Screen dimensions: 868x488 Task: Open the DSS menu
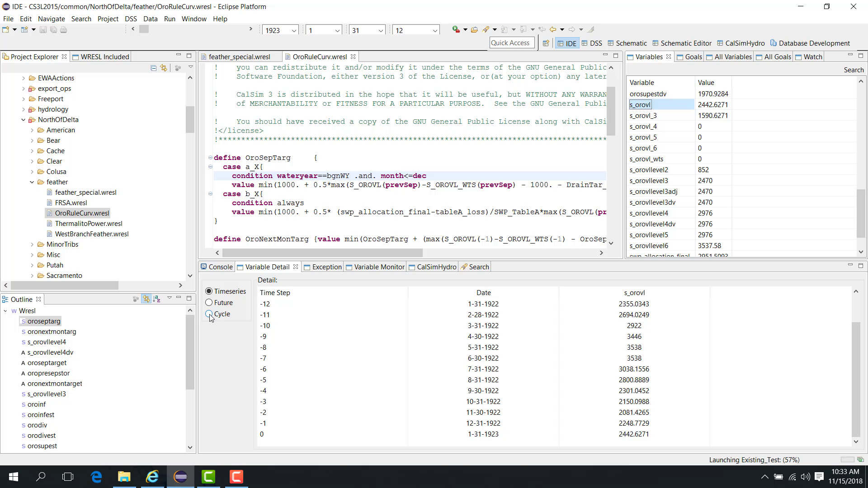pyautogui.click(x=131, y=19)
